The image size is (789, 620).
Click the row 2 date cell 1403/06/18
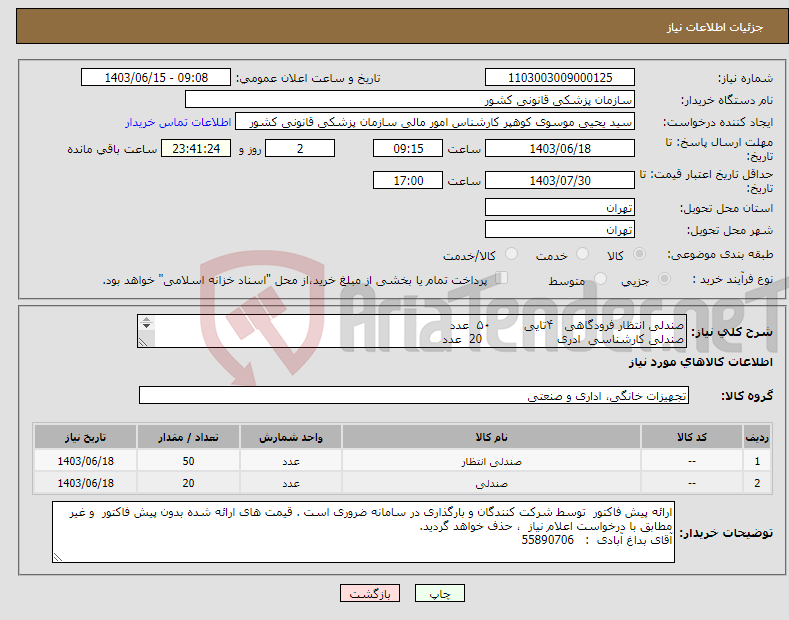[86, 483]
